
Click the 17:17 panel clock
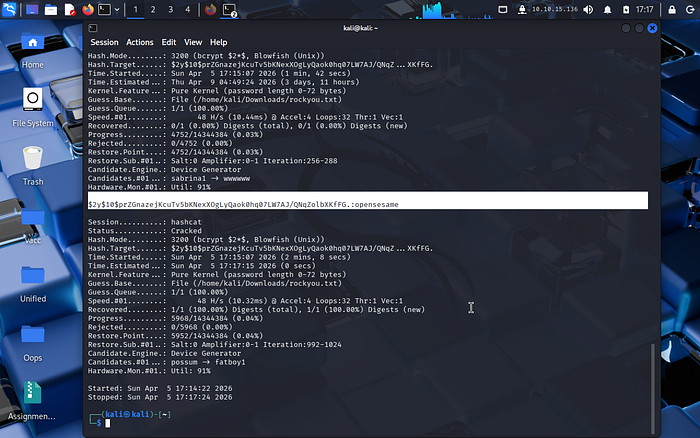644,9
